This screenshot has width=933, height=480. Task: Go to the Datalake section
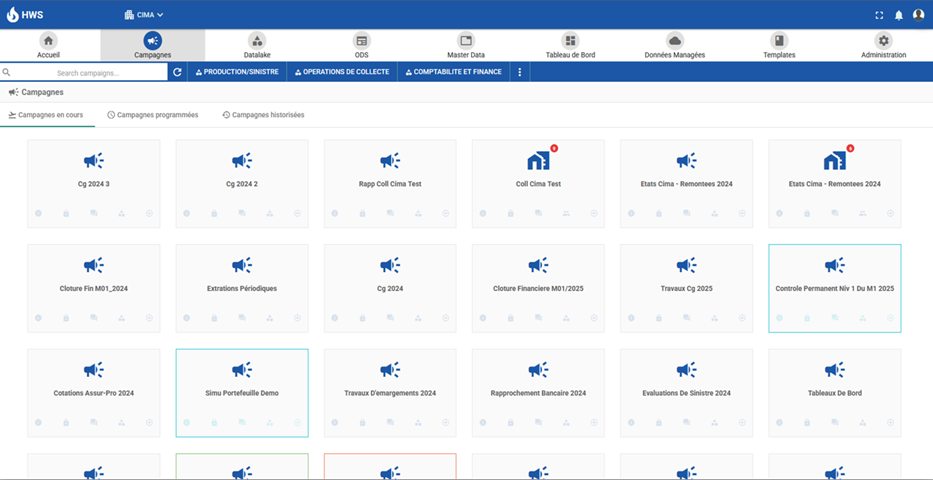tap(257, 45)
